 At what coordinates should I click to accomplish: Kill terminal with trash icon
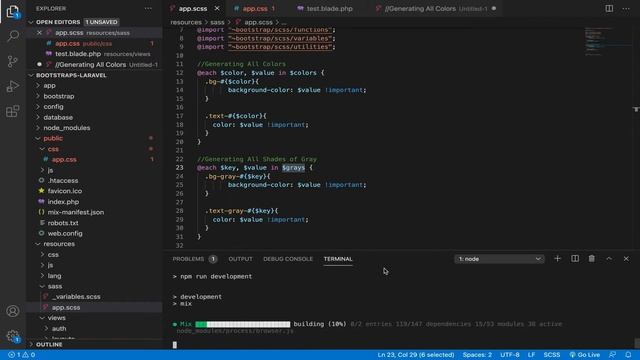pos(591,259)
